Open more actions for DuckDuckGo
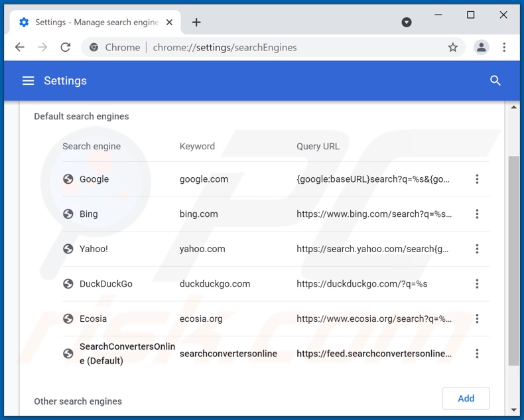This screenshot has width=524, height=420. tap(477, 283)
